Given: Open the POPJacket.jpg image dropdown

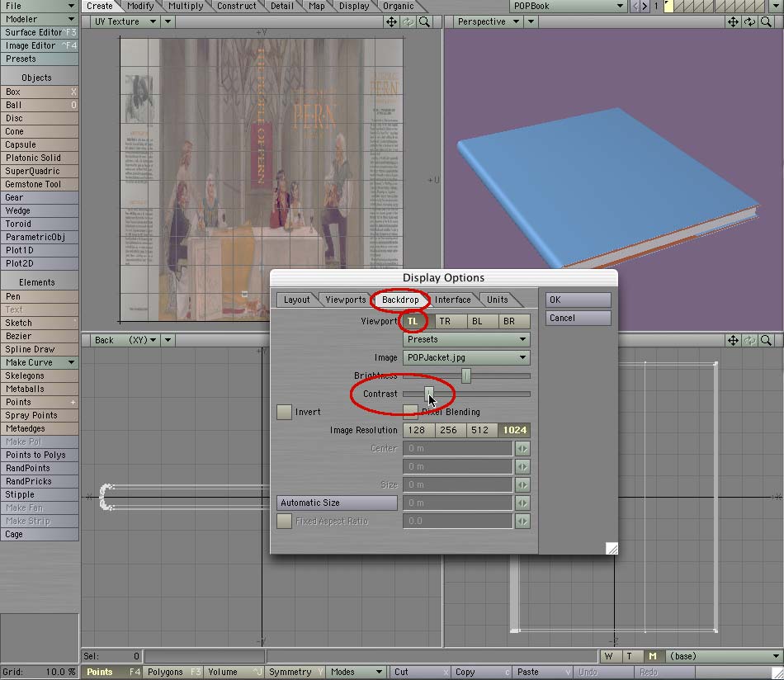Looking at the screenshot, I should pos(466,357).
